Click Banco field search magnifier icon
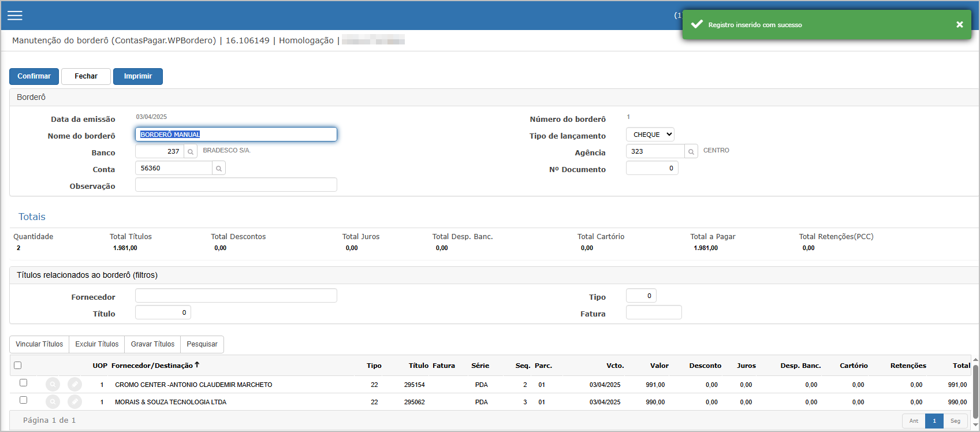 tap(191, 152)
